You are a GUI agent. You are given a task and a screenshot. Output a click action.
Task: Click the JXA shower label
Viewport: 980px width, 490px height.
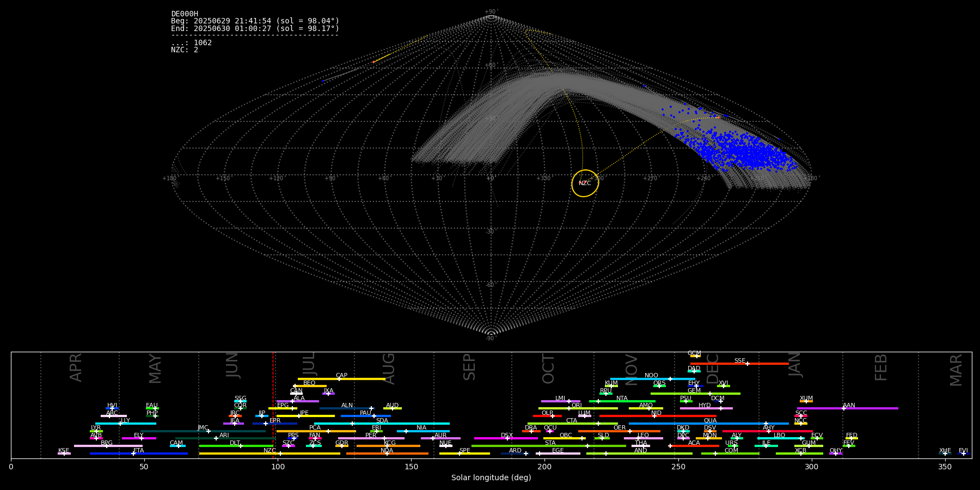pos(328,390)
